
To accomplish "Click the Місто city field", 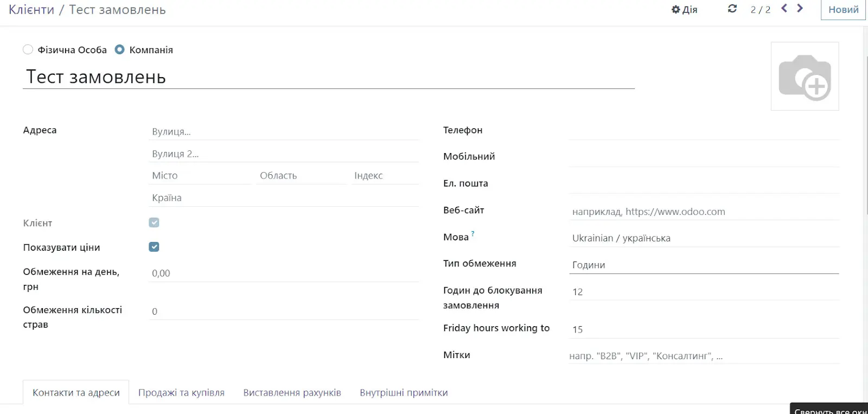I will (x=200, y=176).
